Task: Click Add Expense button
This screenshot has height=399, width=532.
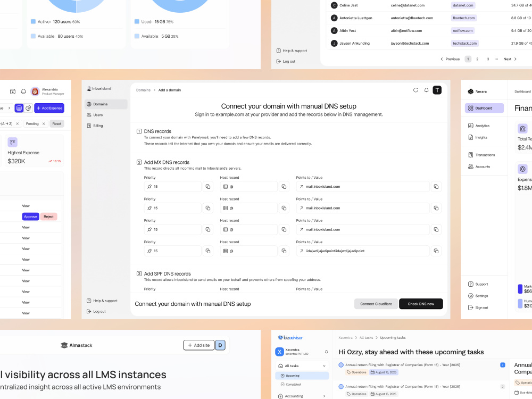Action: pos(49,108)
